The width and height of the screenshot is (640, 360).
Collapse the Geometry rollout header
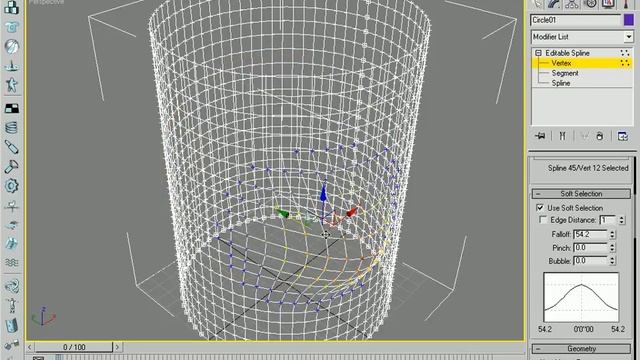click(x=581, y=349)
